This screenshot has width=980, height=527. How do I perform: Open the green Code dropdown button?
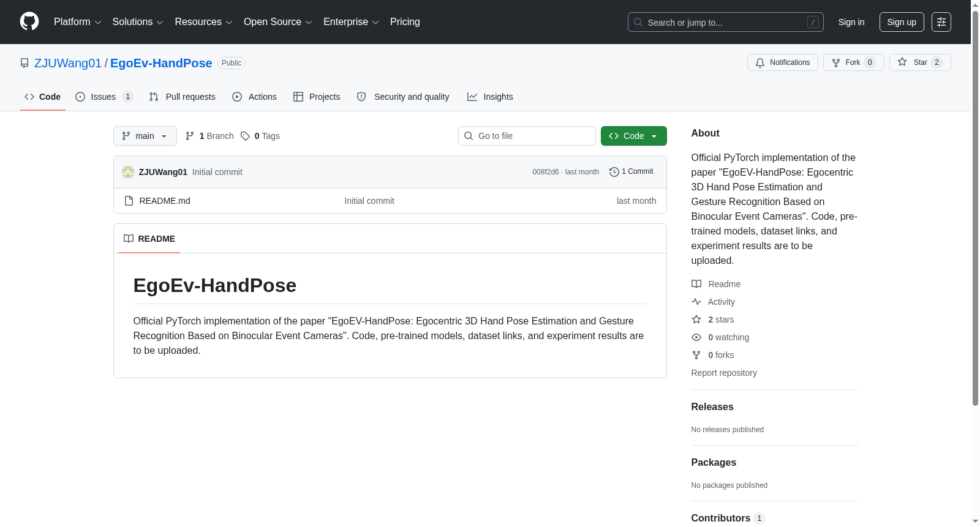click(x=634, y=136)
